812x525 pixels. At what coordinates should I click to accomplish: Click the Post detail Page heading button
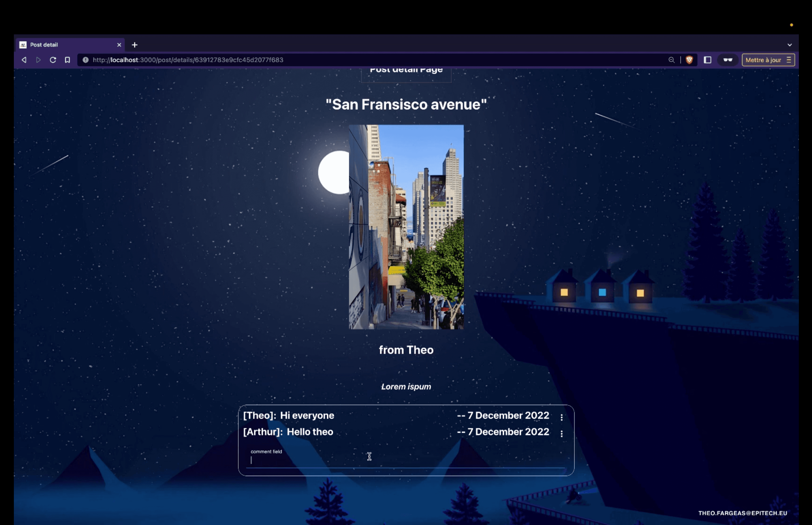(406, 72)
